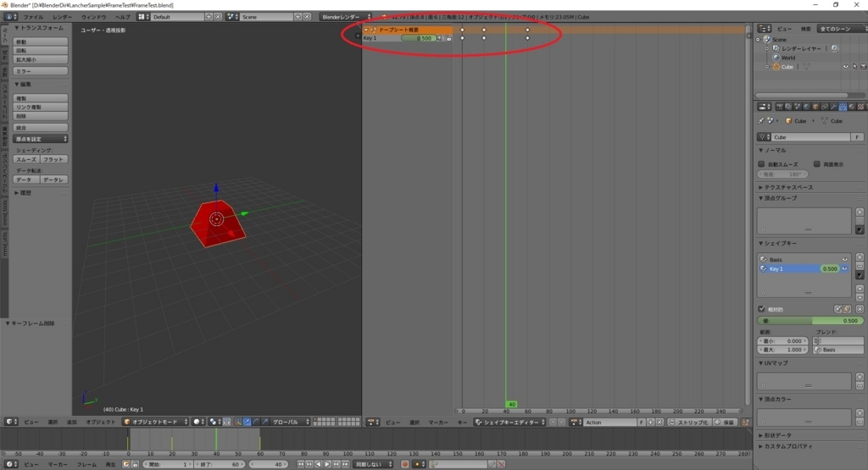Open the シェイプキーエディター mode dropdown
This screenshot has width=868, height=470.
tap(509, 423)
